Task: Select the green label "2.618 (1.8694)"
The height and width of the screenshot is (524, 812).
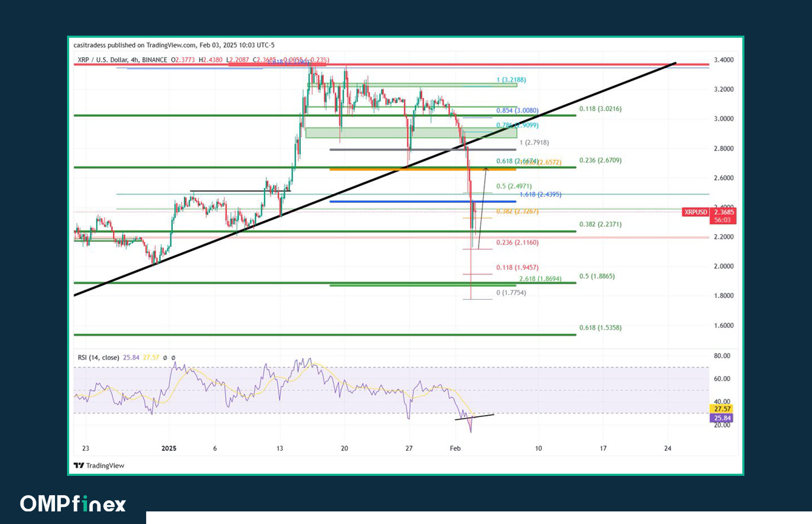Action: [x=540, y=279]
